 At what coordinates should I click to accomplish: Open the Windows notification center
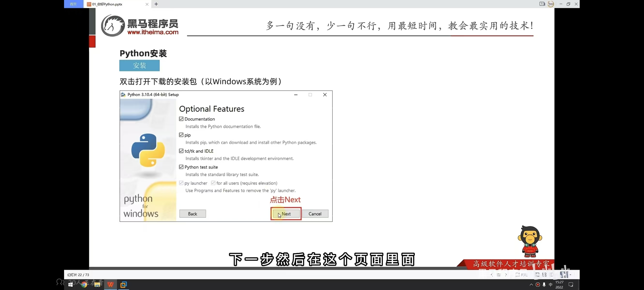tap(571, 284)
